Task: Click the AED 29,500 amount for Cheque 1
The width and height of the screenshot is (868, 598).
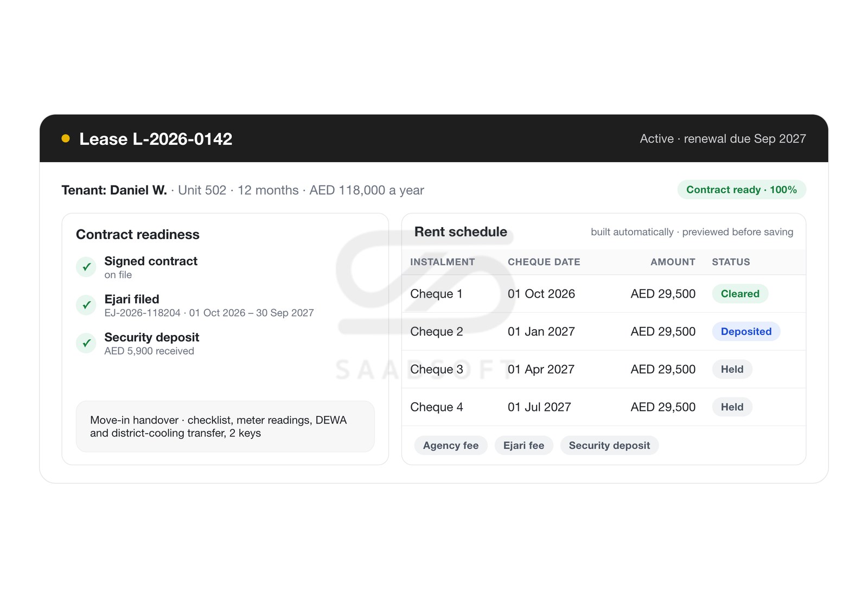Action: tap(663, 294)
